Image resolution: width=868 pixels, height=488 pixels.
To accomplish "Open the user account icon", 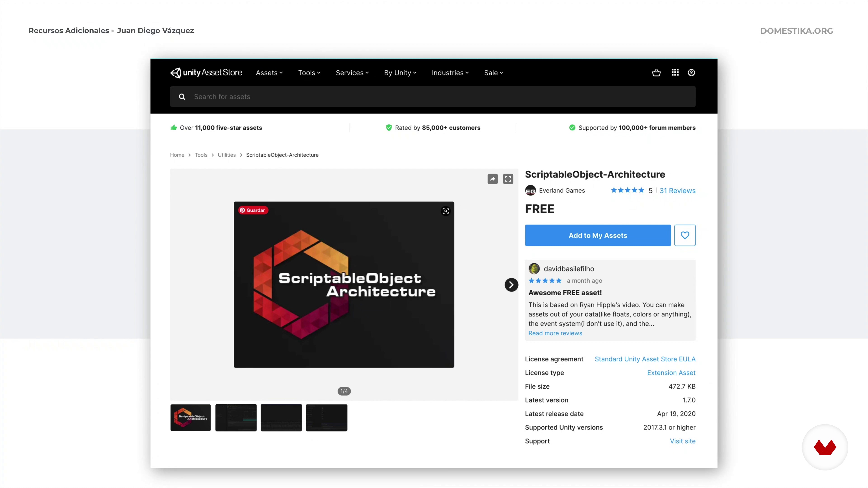I will pos(691,72).
